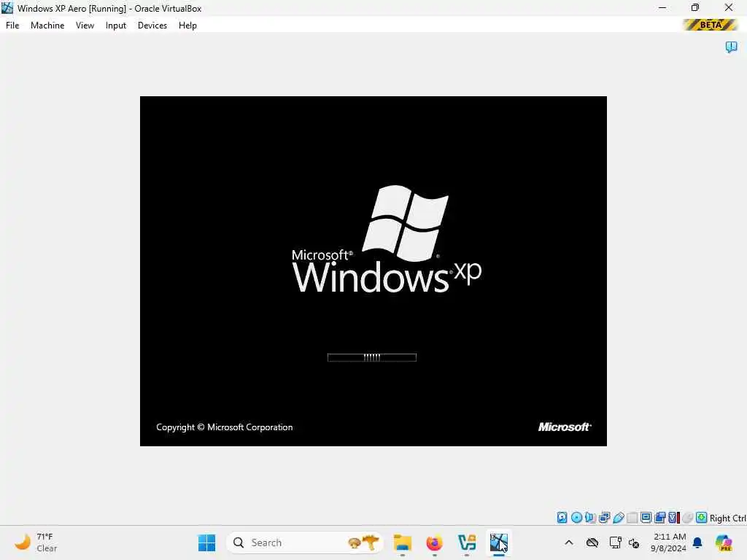Open the VirtualBox Manager taskbar icon

click(467, 542)
